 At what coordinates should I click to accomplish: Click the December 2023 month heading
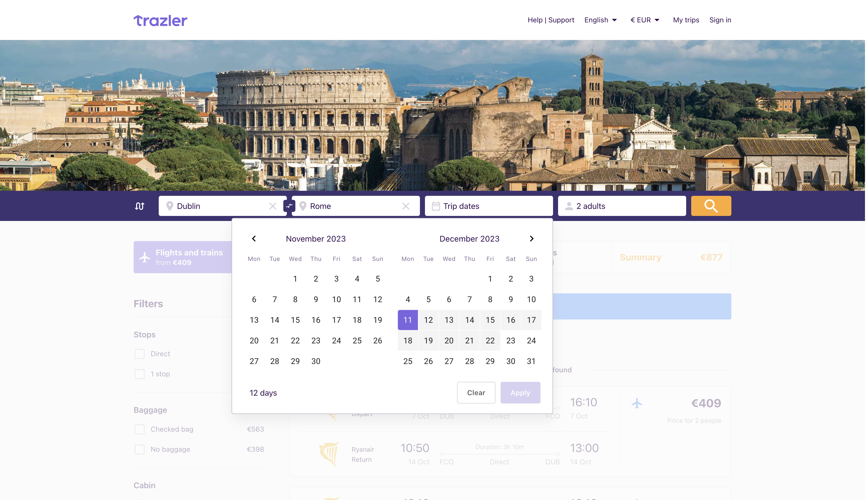coord(469,239)
